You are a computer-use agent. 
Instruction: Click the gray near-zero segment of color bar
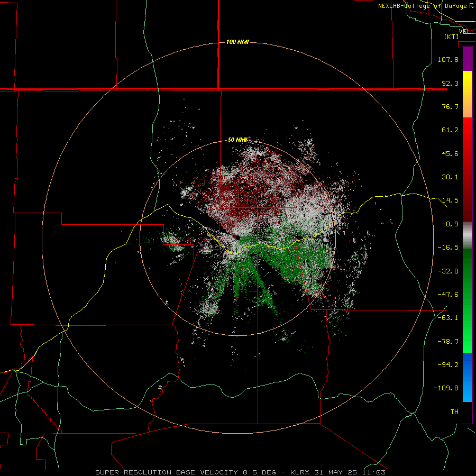(467, 235)
